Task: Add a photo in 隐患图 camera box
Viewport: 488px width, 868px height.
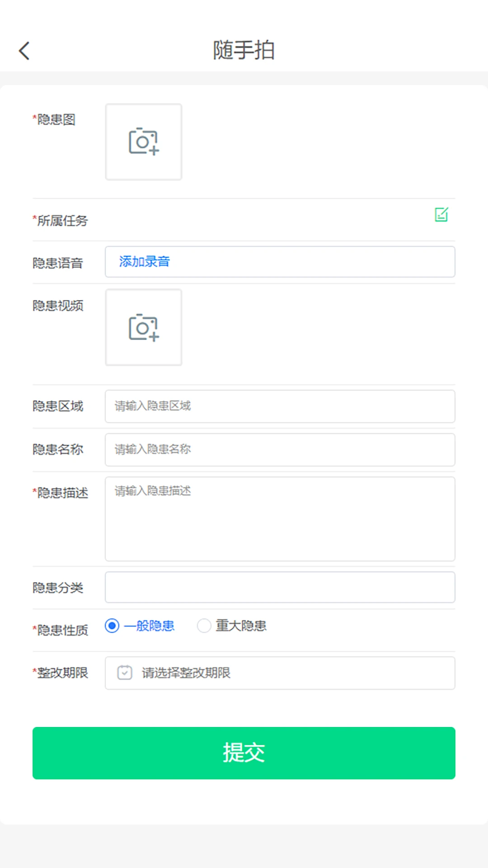Action: click(x=144, y=142)
